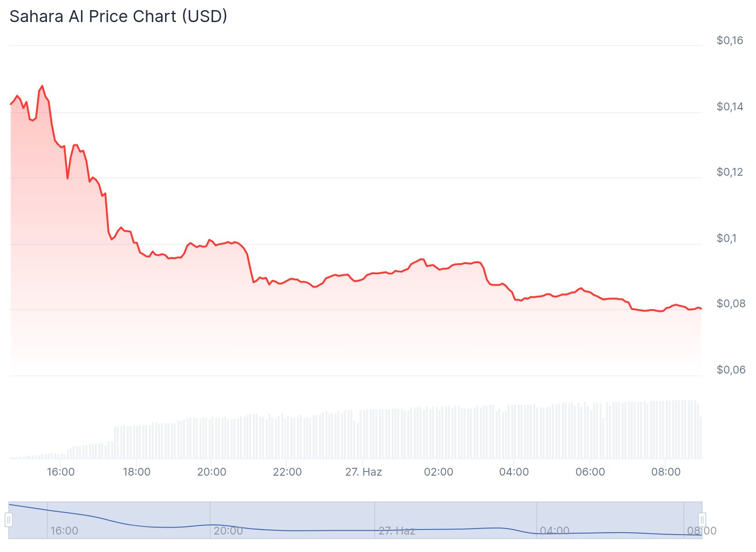Click the 22:00 time axis label
The image size is (756, 552).
click(287, 472)
